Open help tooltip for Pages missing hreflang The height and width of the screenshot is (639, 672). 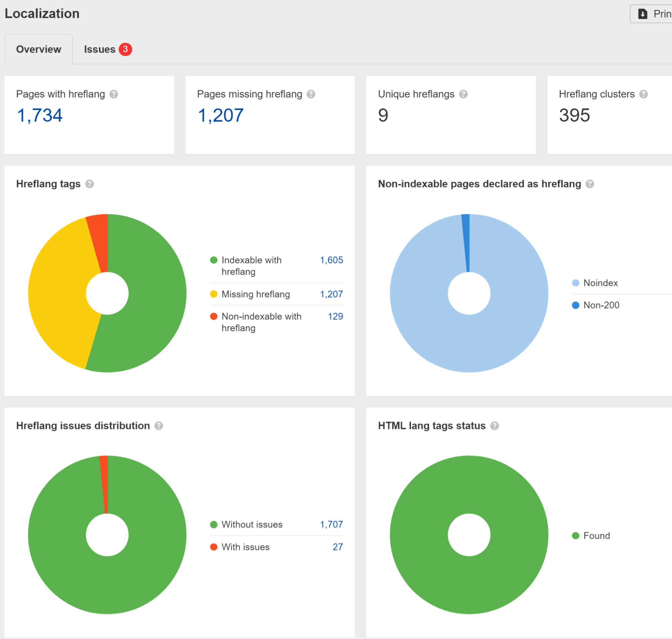coord(312,95)
